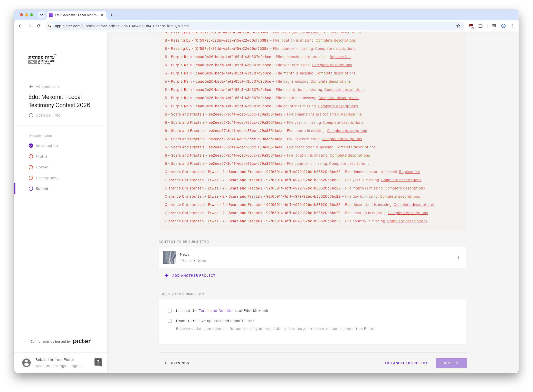View site information icon in address bar
533x392 pixels.
click(50, 26)
